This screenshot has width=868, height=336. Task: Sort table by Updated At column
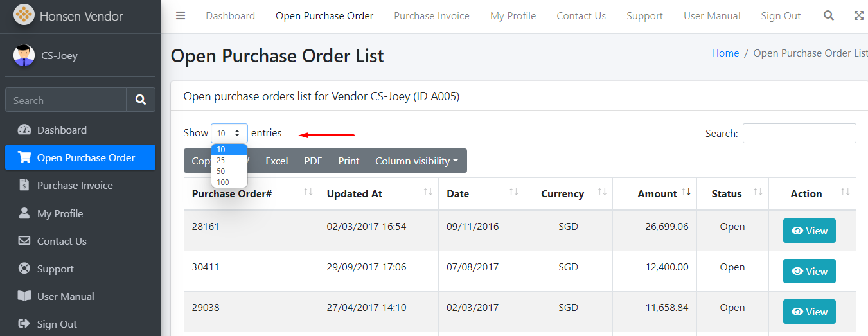coord(355,193)
